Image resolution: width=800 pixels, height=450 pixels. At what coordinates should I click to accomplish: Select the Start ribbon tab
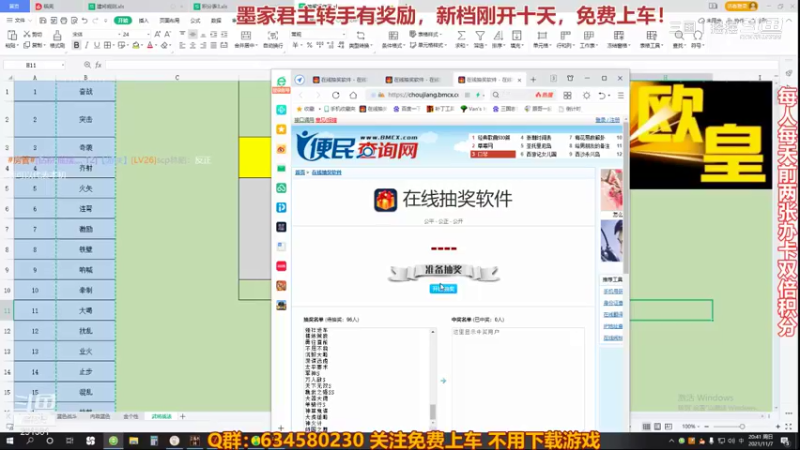pos(123,20)
